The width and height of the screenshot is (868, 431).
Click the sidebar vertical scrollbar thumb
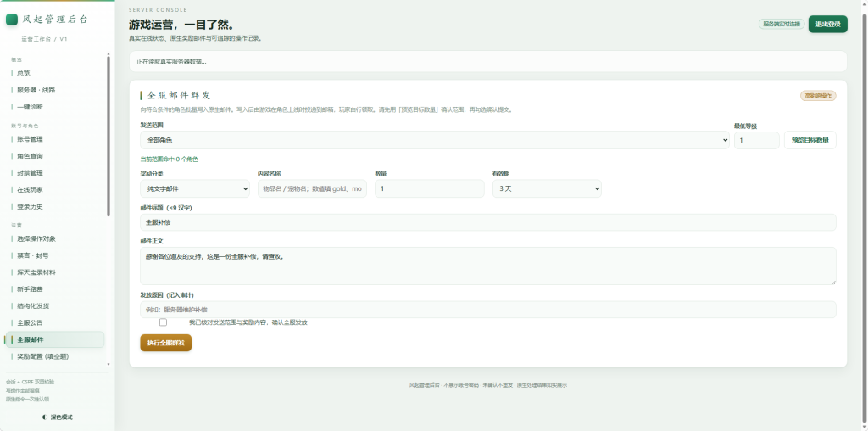[x=108, y=136]
